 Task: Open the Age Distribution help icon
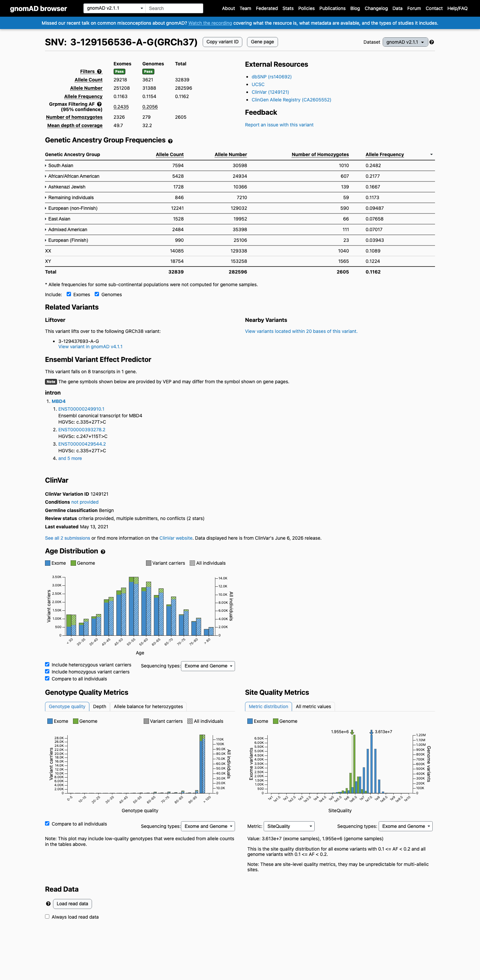tap(103, 552)
